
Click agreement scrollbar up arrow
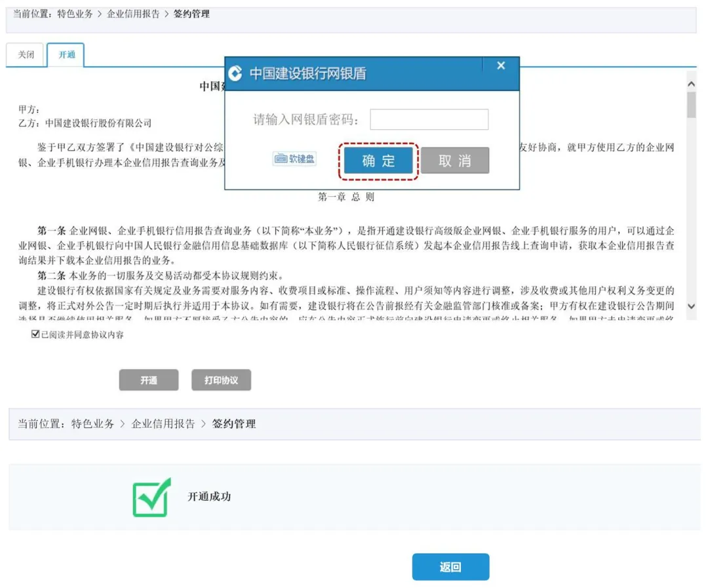(x=691, y=84)
